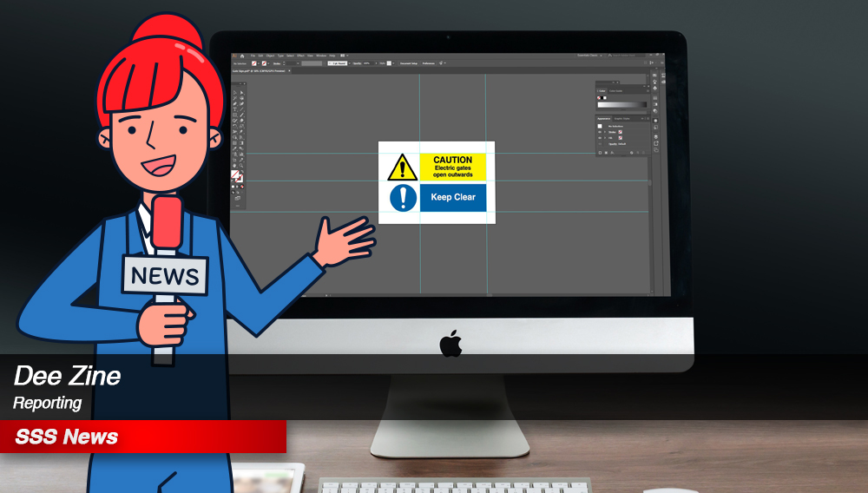This screenshot has height=493, width=868.
Task: Click Add New Effect fx button
Action: point(612,153)
